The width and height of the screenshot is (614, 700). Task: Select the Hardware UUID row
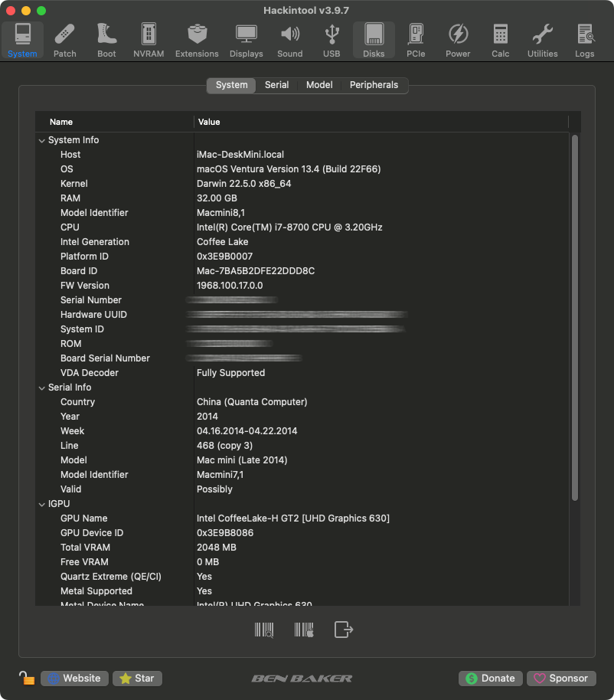pos(302,315)
